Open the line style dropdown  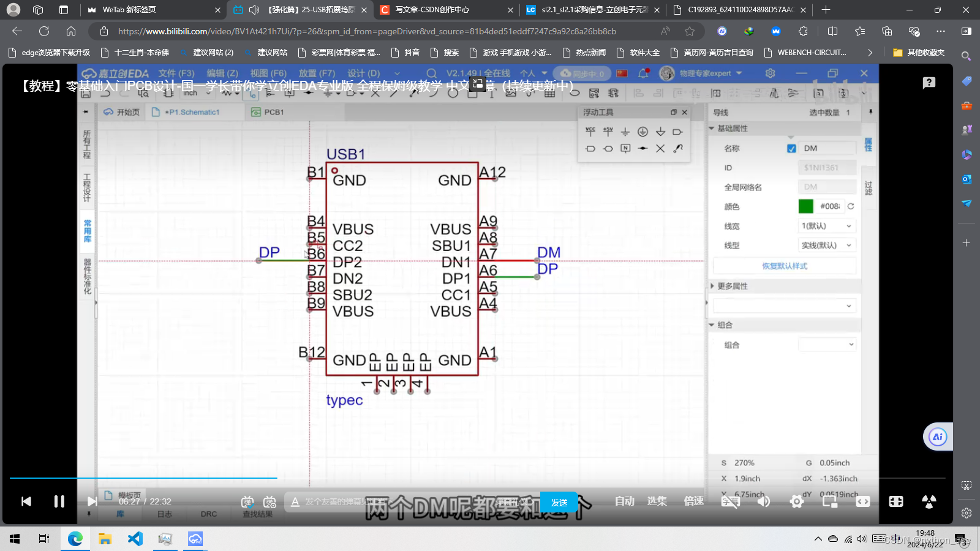[827, 245]
